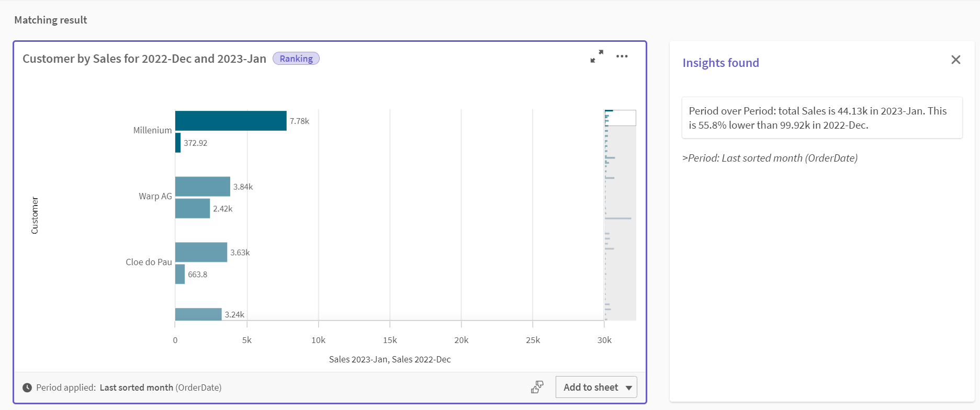The width and height of the screenshot is (980, 410).
Task: Click the 3.24k bar at chart bottom
Action: [198, 314]
